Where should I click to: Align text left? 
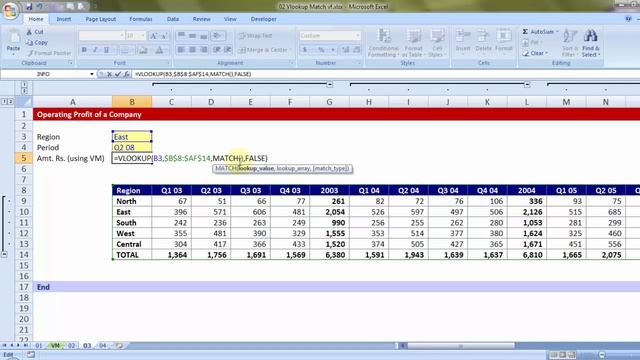(181, 50)
